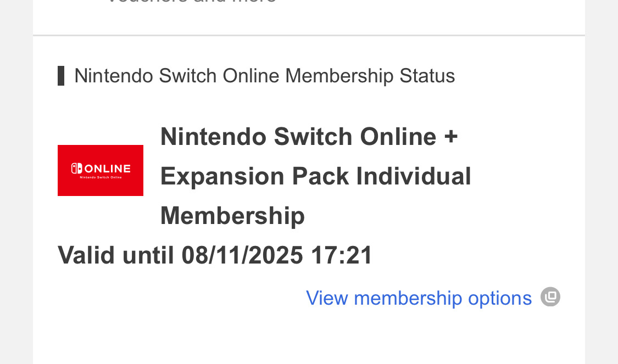
Task: Click the black section marker bar
Action: [61, 76]
